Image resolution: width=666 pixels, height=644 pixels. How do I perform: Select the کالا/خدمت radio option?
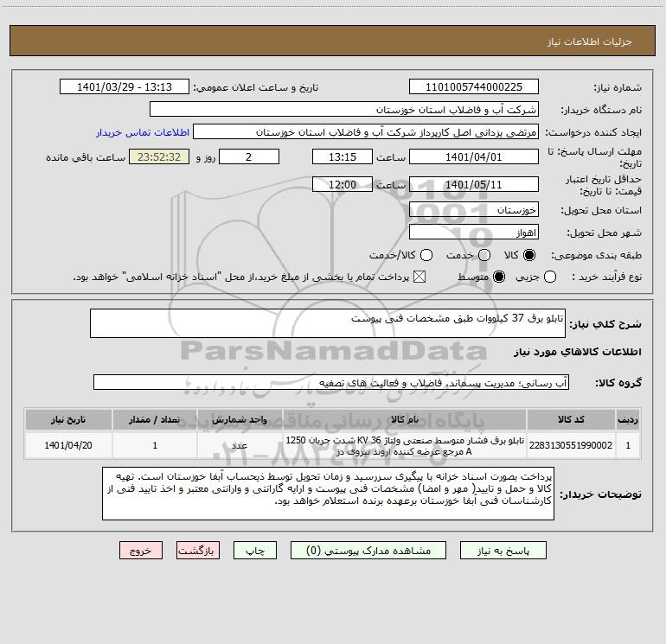[x=426, y=255]
